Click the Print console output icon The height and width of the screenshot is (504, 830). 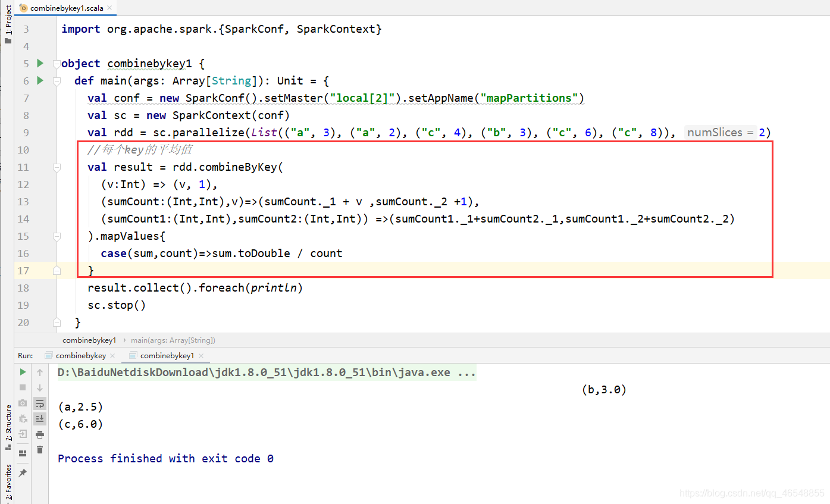[x=40, y=434]
